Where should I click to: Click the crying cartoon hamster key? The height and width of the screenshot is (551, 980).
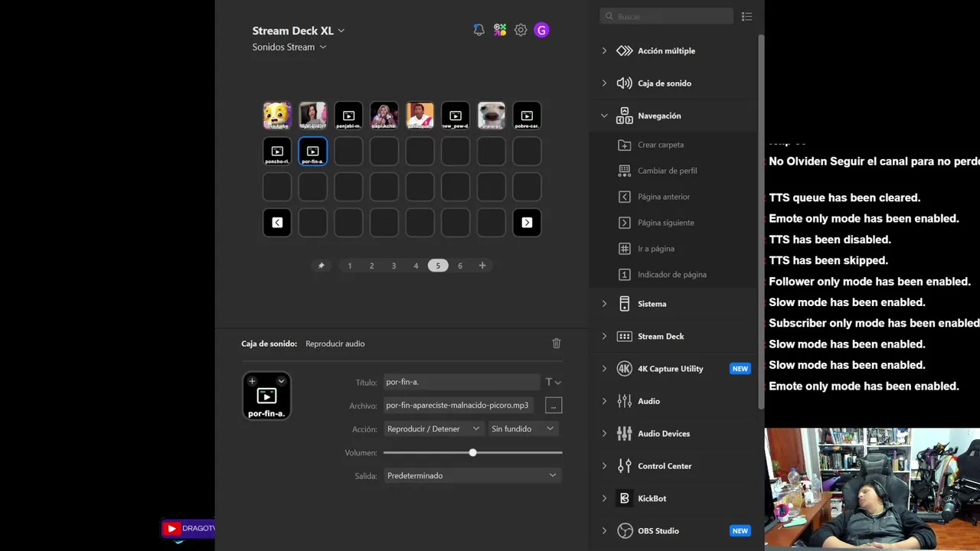(x=277, y=116)
